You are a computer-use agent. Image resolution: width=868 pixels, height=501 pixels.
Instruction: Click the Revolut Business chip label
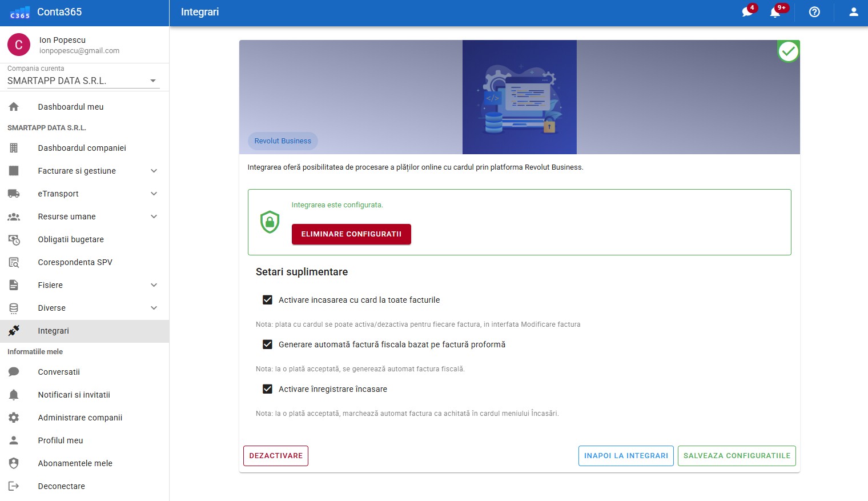(x=283, y=141)
